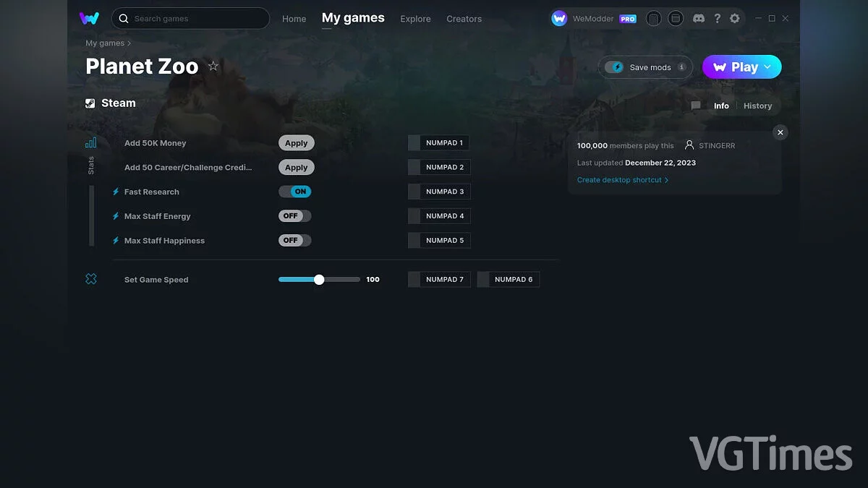
Task: Click the Add 50K Money label
Action: click(x=156, y=143)
